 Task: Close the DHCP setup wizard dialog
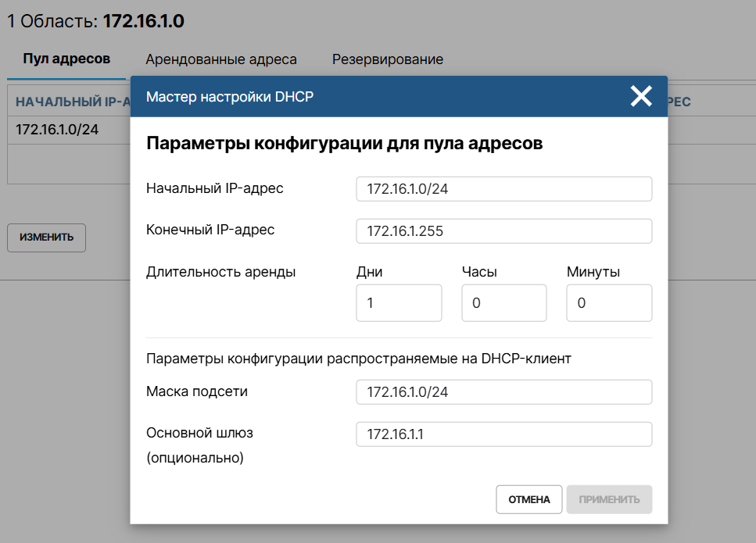[641, 96]
